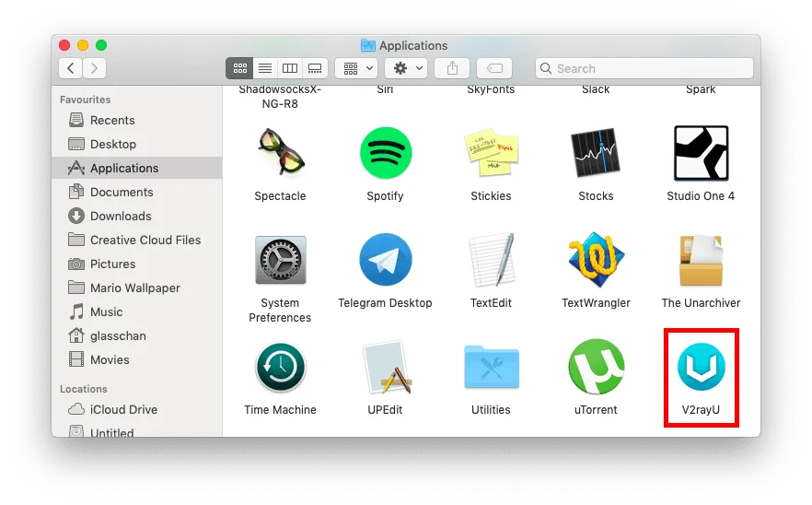The width and height of the screenshot is (812, 505).
Task: Switch to list view mode
Action: [265, 68]
